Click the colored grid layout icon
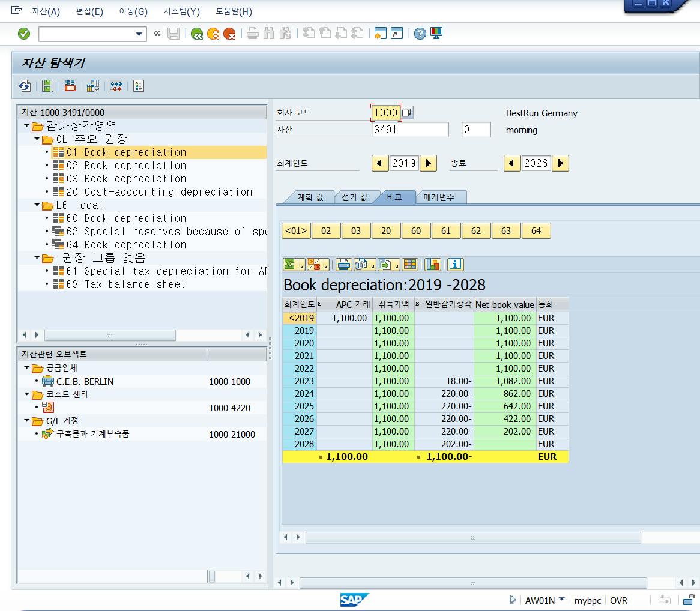Viewport: 700px width, 611px height. (x=410, y=265)
